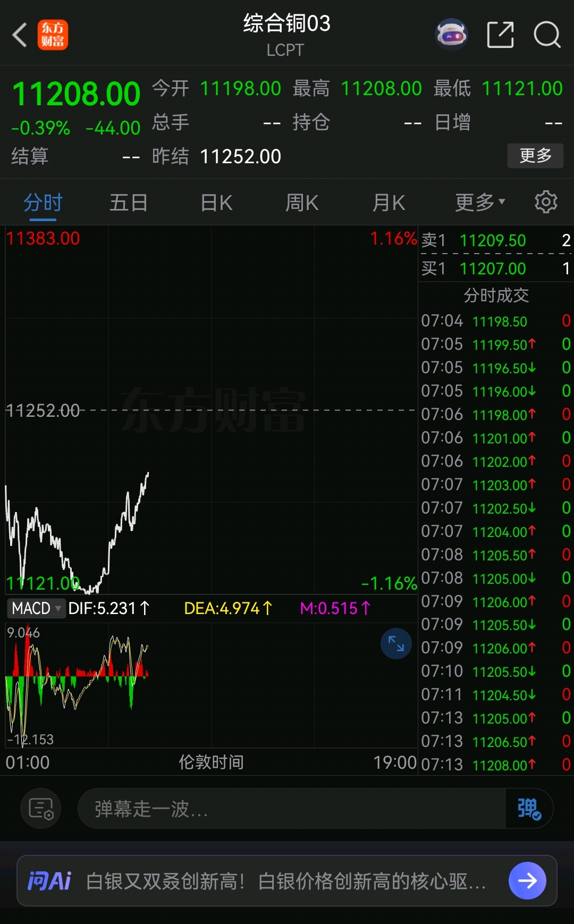The image size is (574, 924).
Task: Toggle the danmaku bullet-comment icon
Action: coord(529,809)
